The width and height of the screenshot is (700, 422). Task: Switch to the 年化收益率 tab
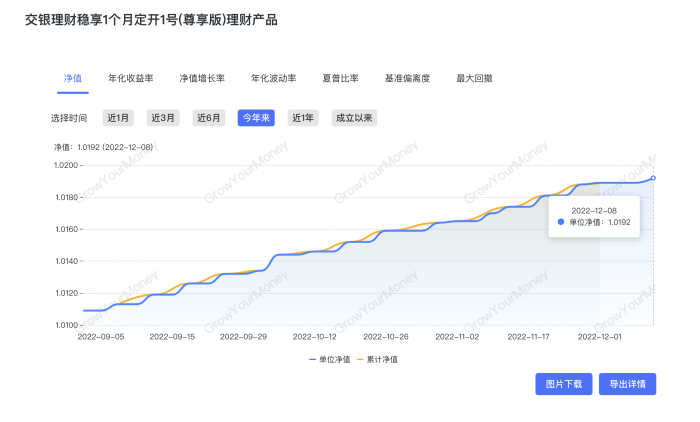[x=130, y=79]
